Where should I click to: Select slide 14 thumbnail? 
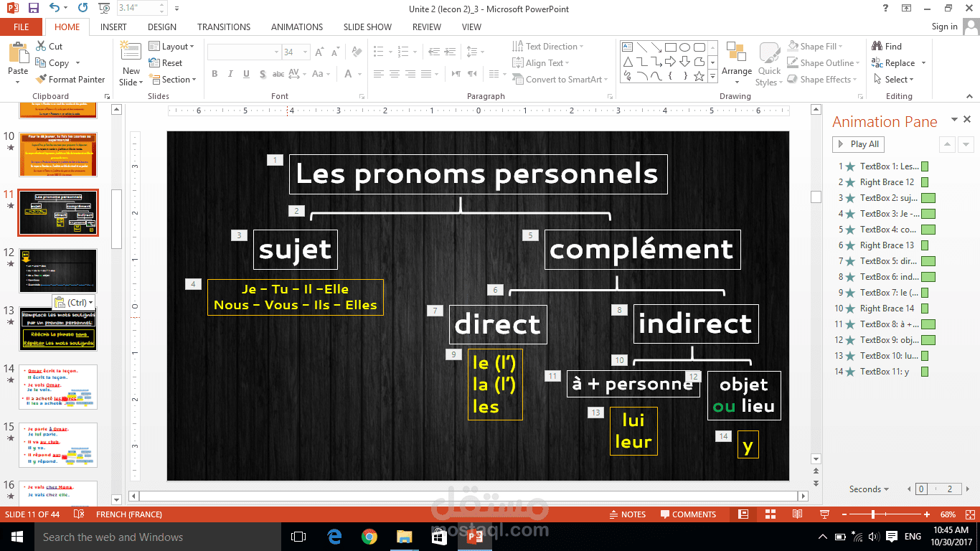click(58, 387)
